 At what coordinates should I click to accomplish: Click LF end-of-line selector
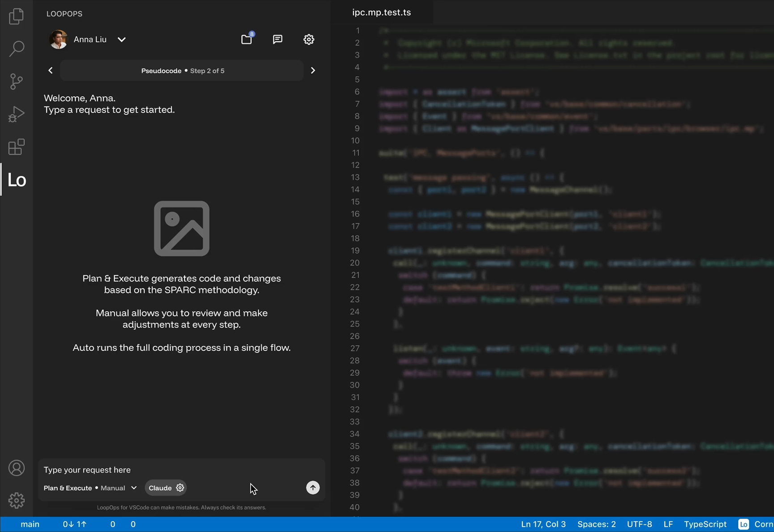pyautogui.click(x=668, y=524)
